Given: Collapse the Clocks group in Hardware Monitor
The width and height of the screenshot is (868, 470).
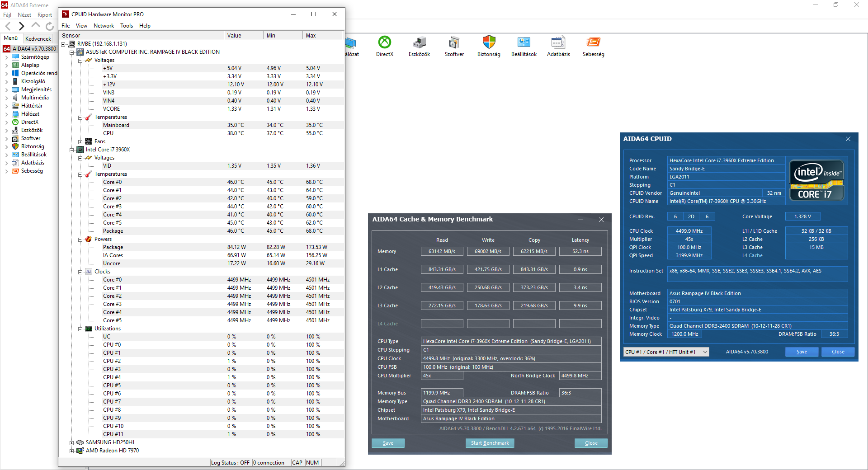Looking at the screenshot, I should pyautogui.click(x=80, y=272).
